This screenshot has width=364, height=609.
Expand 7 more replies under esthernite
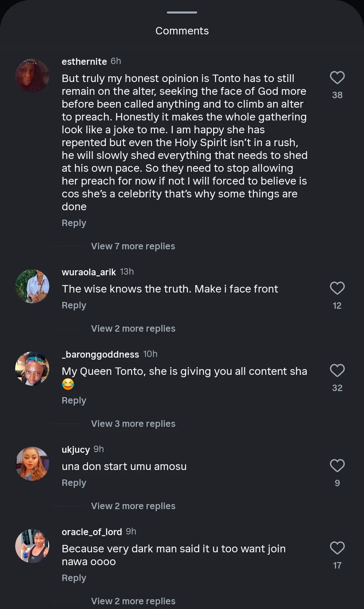133,246
